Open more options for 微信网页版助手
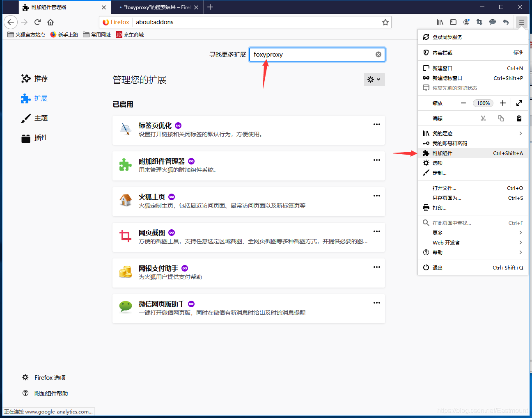Image resolution: width=532 pixels, height=418 pixels. point(377,303)
